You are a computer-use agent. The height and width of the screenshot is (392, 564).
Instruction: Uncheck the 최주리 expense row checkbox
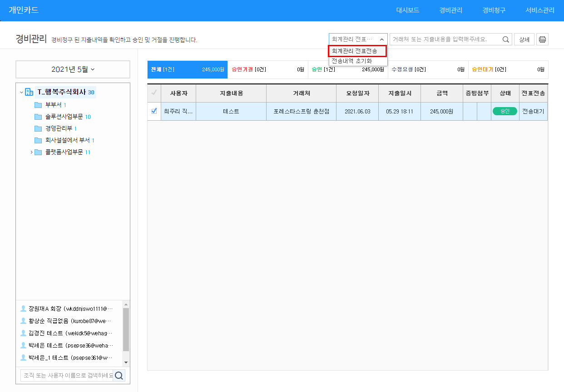154,111
